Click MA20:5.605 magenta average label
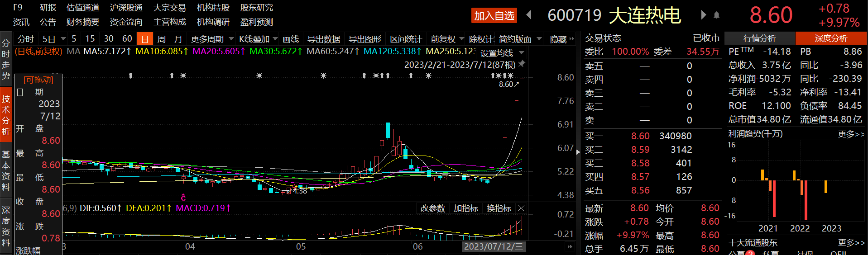This screenshot has height=255, width=868. click(x=219, y=52)
